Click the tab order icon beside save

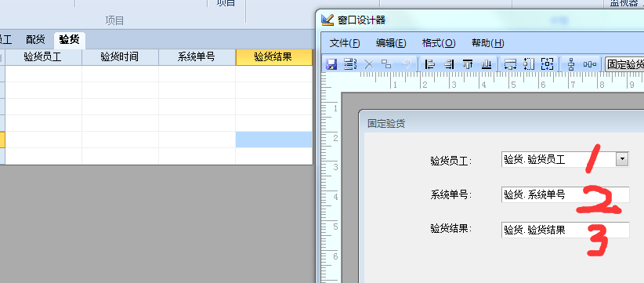click(350, 64)
